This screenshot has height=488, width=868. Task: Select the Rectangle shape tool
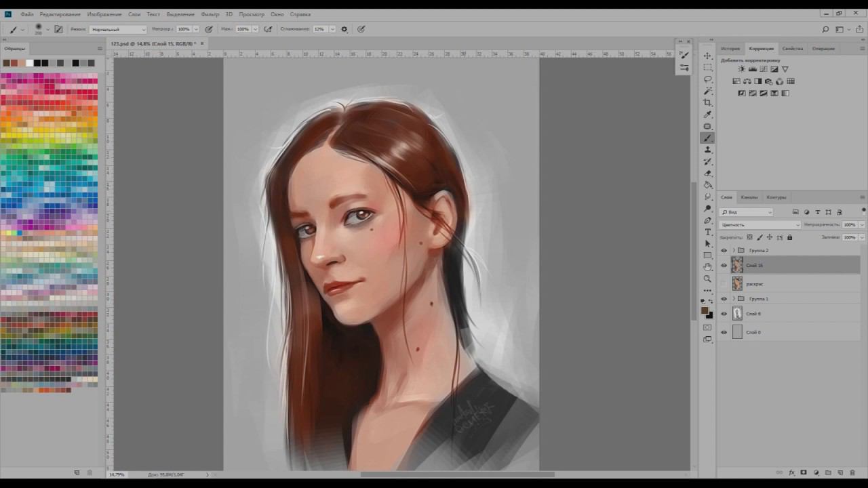(x=707, y=256)
